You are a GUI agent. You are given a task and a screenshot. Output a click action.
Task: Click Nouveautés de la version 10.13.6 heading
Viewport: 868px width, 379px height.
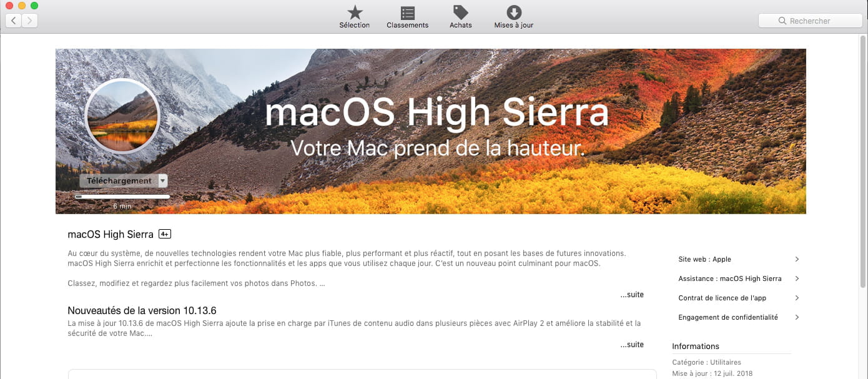point(142,310)
